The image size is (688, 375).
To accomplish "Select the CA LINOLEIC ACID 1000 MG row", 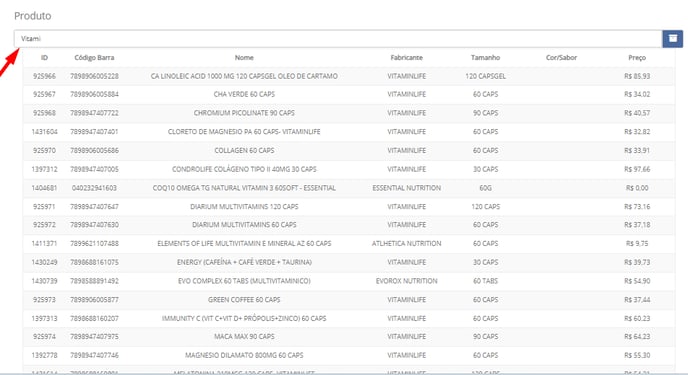I will coord(349,76).
